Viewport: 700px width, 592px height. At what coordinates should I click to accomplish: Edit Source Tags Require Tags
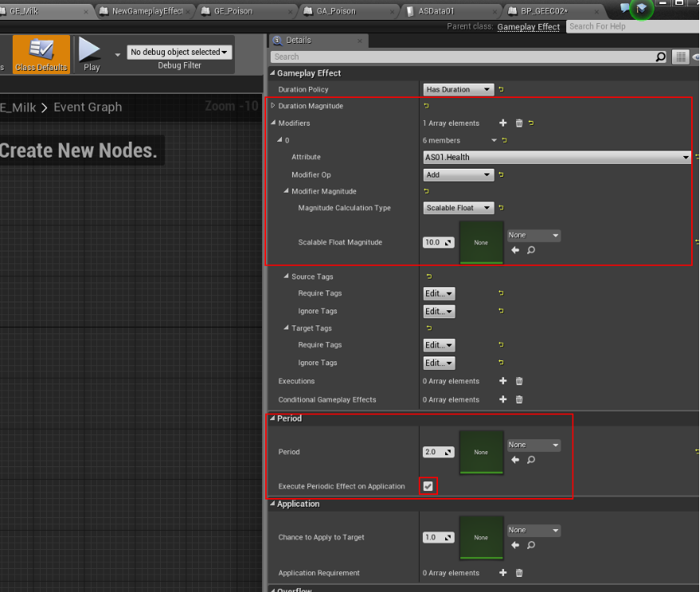coord(440,294)
